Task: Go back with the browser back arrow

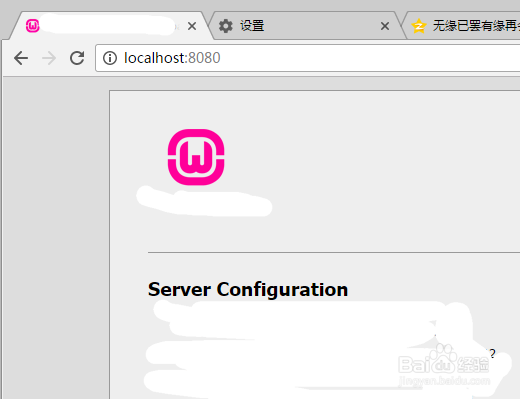Action: pyautogui.click(x=21, y=58)
